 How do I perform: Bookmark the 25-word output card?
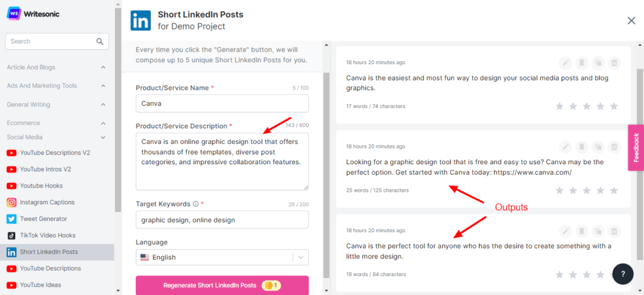coord(582,147)
